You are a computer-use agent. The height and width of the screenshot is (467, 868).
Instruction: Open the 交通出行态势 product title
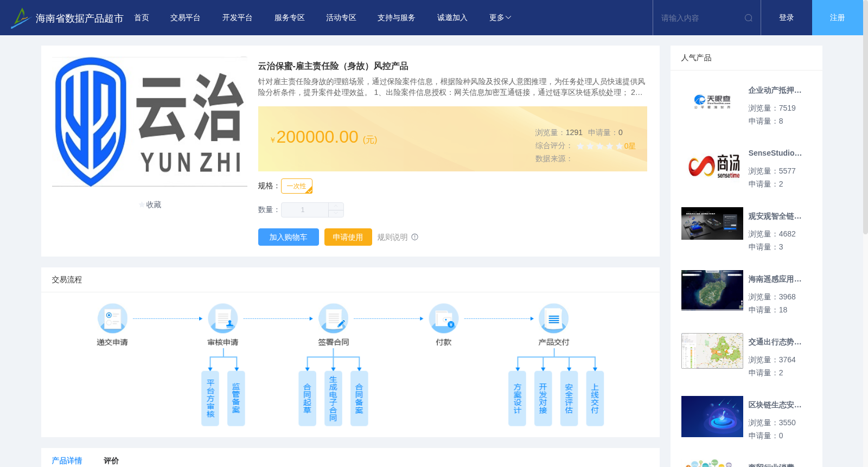775,342
